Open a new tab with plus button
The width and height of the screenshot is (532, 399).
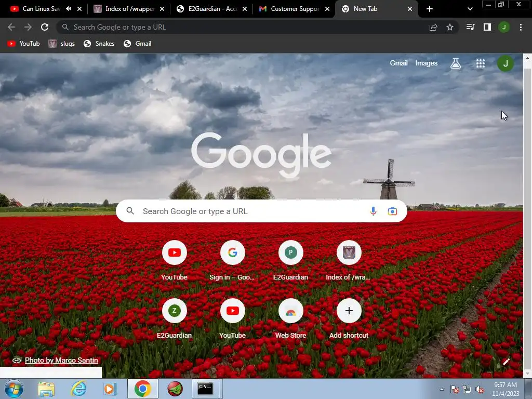[x=430, y=9]
